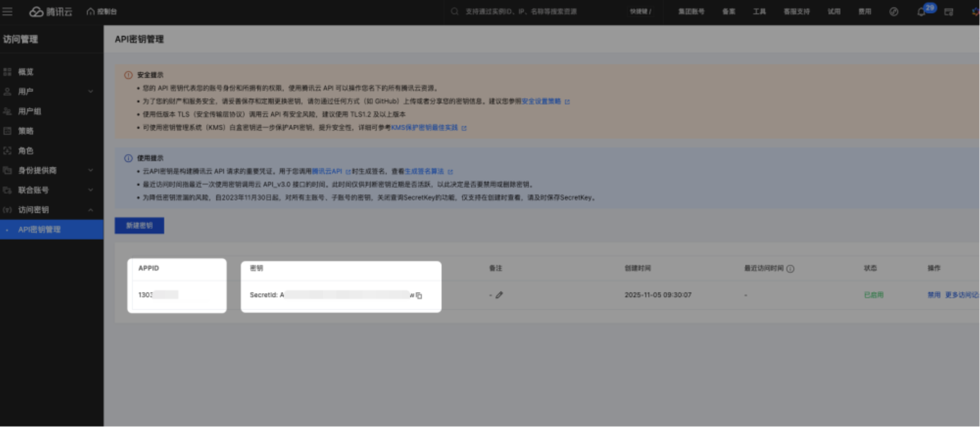The width and height of the screenshot is (980, 427).
Task: Click the Tencent Cloud logo
Action: 51,12
